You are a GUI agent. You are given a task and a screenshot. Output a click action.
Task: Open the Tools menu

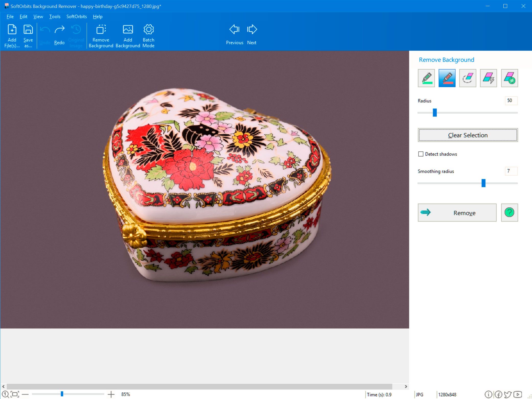pos(54,16)
